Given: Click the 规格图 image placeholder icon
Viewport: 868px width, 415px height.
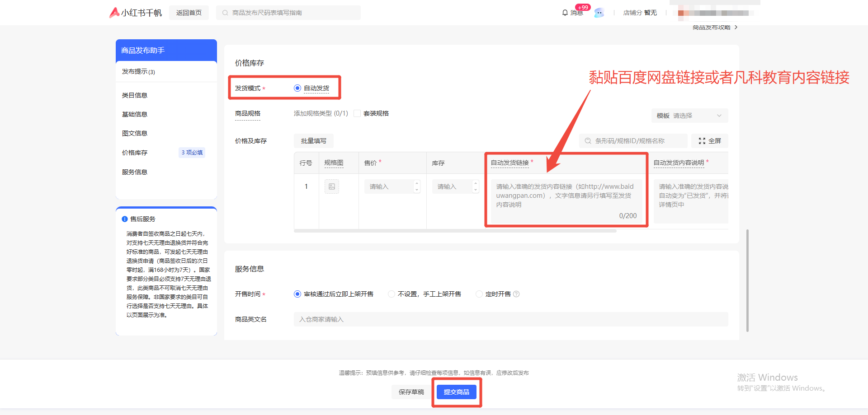Looking at the screenshot, I should click(332, 187).
